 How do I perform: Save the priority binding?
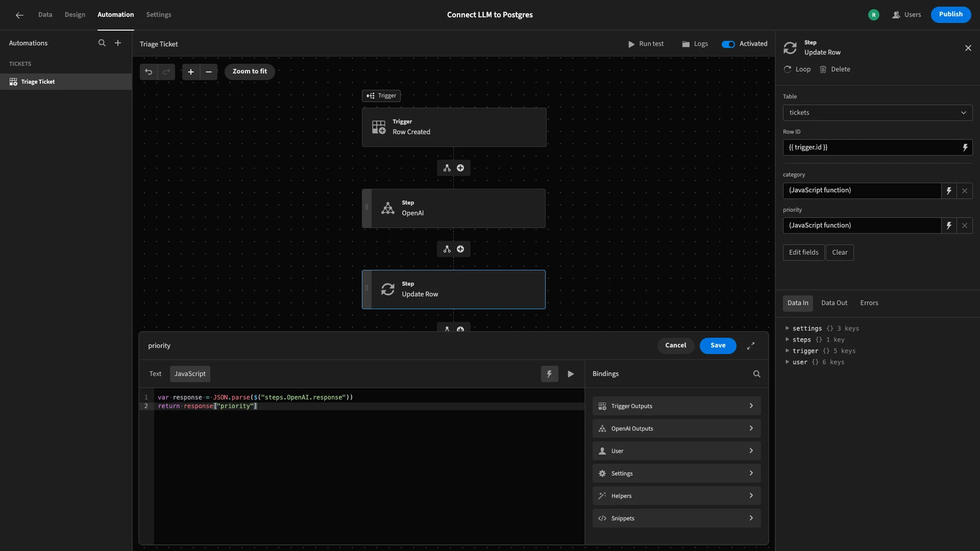718,346
